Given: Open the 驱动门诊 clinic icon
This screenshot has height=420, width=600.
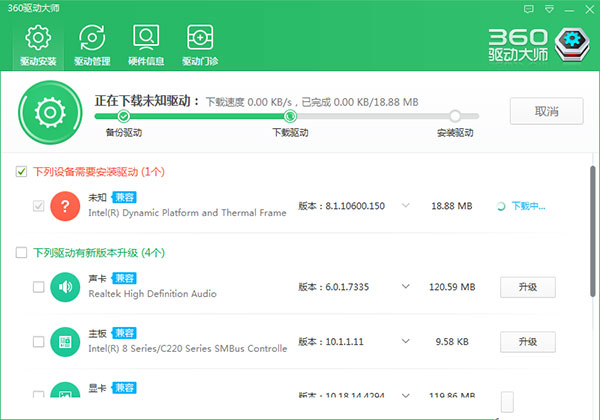Looking at the screenshot, I should 201,45.
